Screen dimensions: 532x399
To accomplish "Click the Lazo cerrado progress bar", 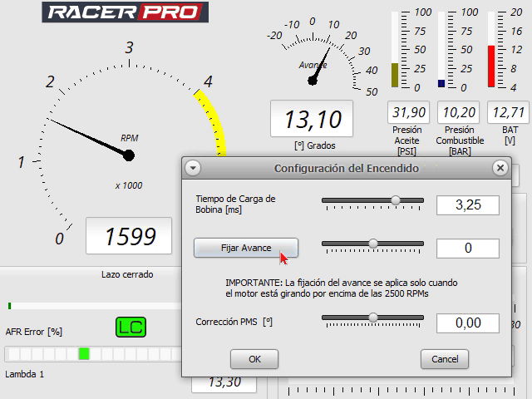I will tap(94, 306).
